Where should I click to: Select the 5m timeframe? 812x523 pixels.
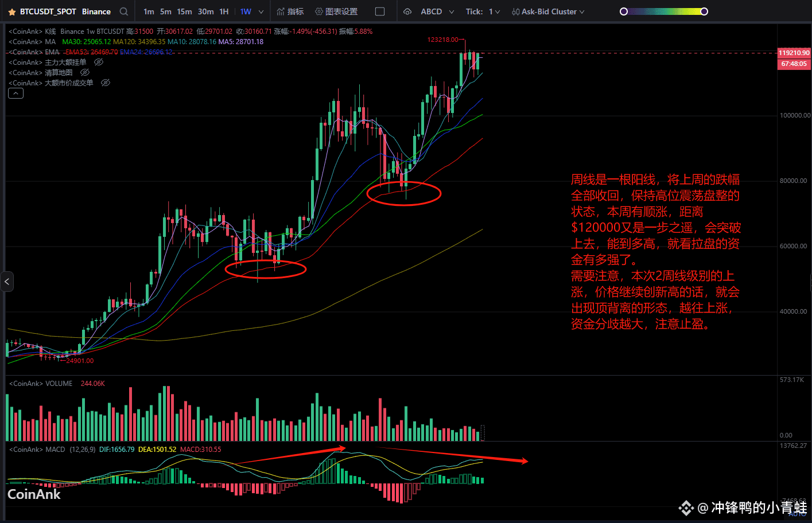click(165, 11)
